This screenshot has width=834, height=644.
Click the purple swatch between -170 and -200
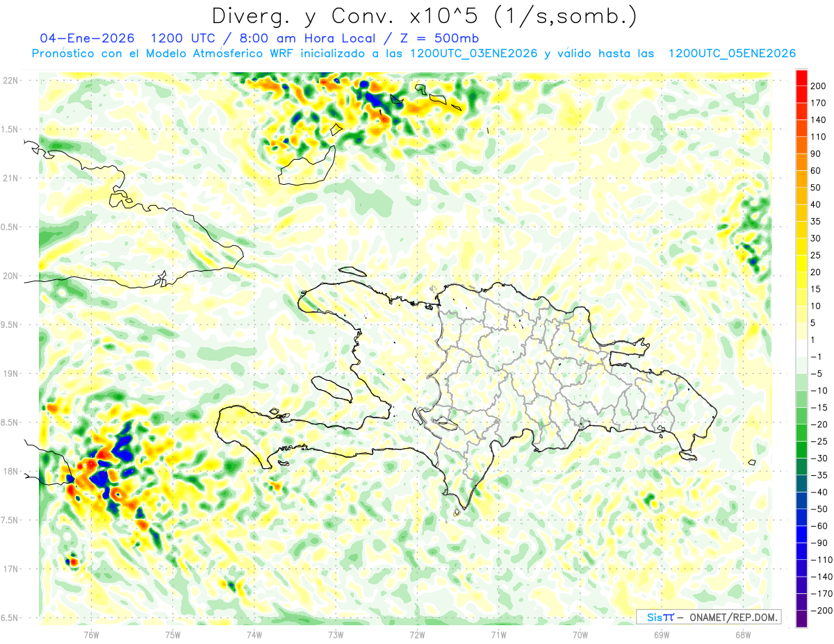click(x=801, y=602)
